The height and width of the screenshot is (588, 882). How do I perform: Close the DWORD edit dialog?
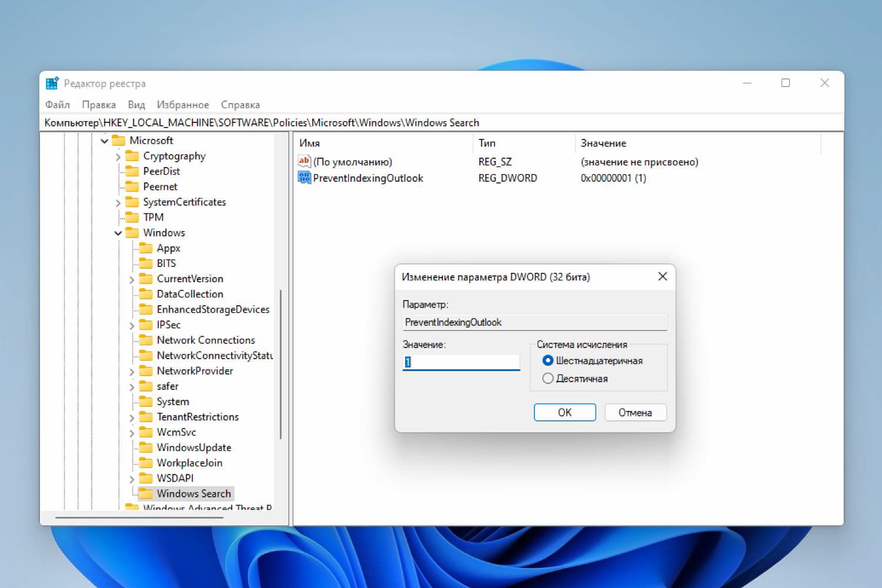tap(663, 276)
